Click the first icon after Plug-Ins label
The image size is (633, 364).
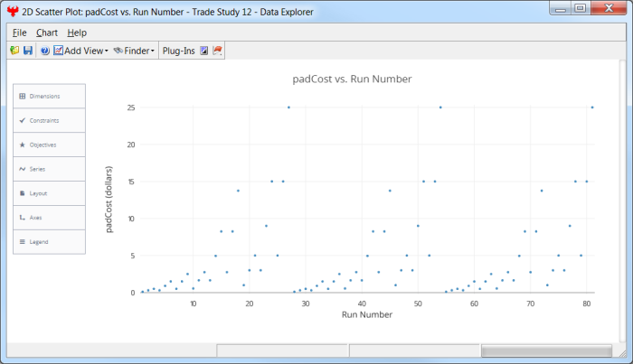pos(203,51)
